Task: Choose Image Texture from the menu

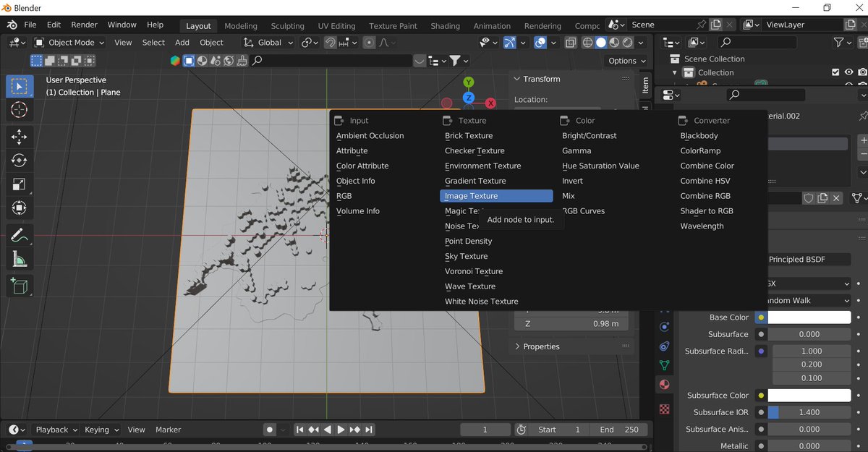Action: pyautogui.click(x=496, y=196)
